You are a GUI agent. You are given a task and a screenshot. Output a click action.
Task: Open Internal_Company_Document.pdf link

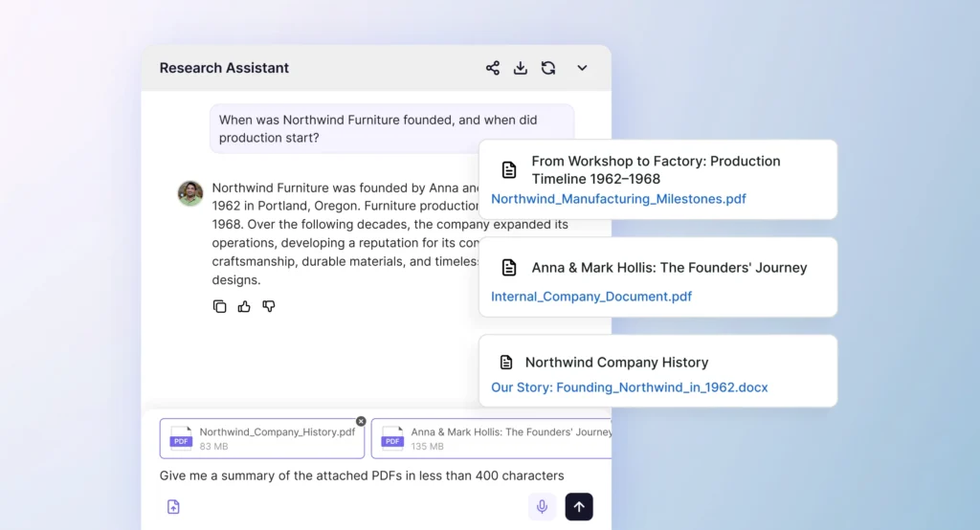591,297
